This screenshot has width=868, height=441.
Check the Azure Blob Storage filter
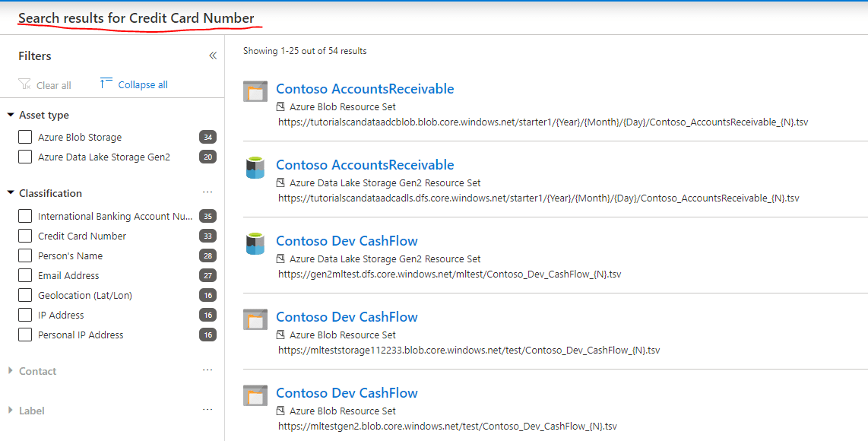pyautogui.click(x=25, y=137)
